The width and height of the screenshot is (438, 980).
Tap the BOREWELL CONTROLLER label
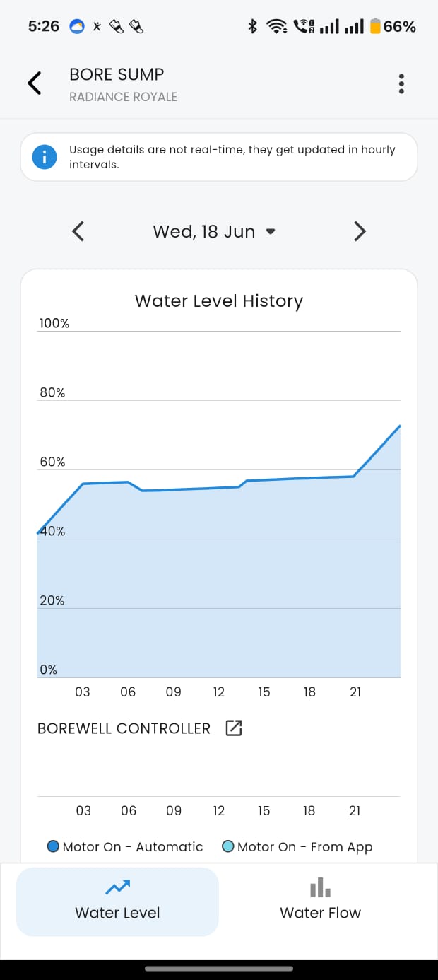124,728
